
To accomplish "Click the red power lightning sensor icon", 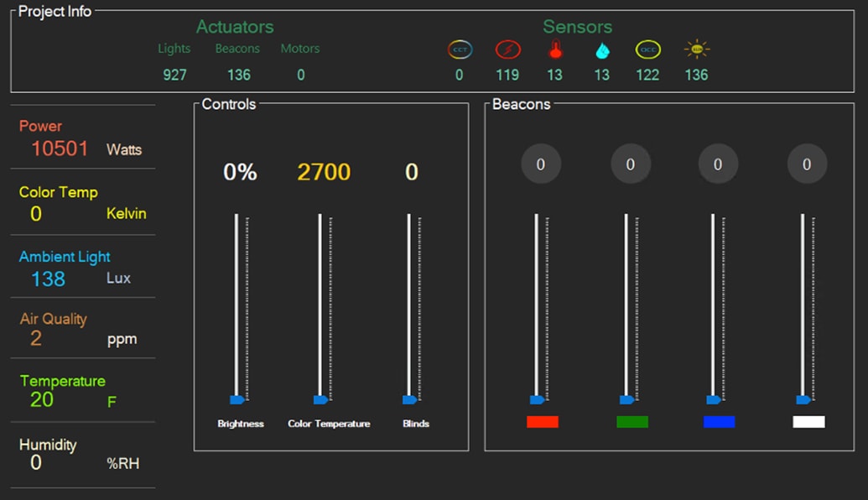I will click(507, 49).
